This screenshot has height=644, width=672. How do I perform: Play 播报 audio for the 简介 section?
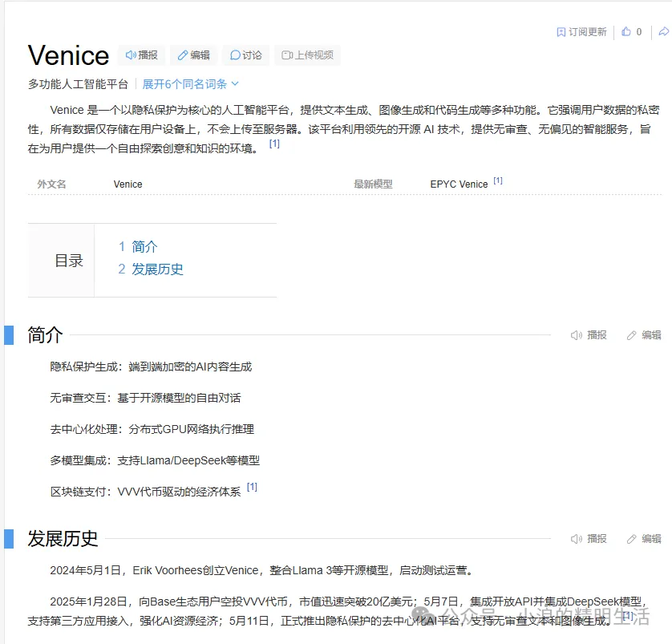pyautogui.click(x=589, y=335)
